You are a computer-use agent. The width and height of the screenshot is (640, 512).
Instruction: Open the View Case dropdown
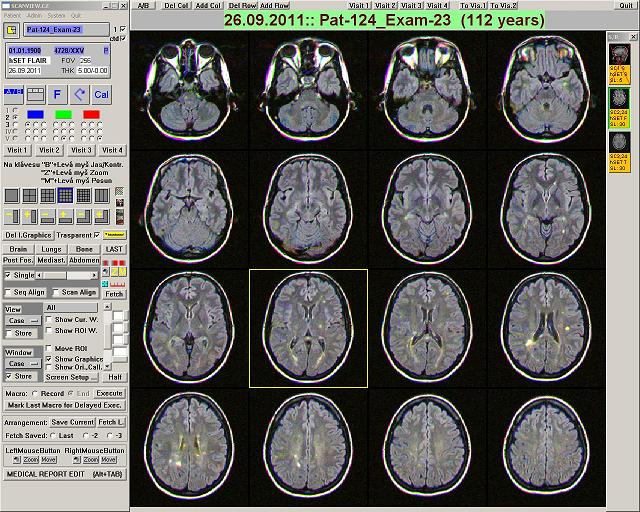[21, 320]
